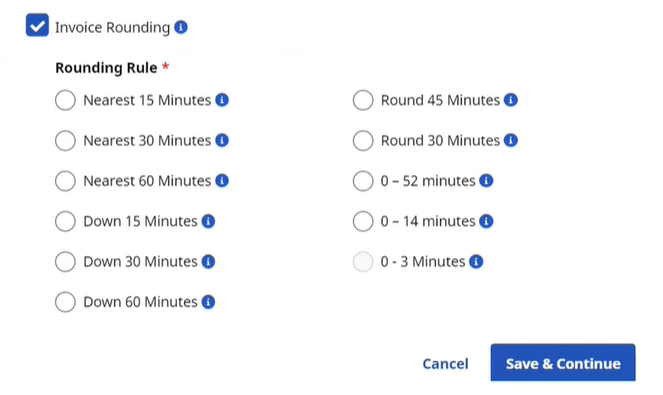Select Nearest 15 Minutes radio button
The height and width of the screenshot is (395, 663).
pyautogui.click(x=65, y=100)
